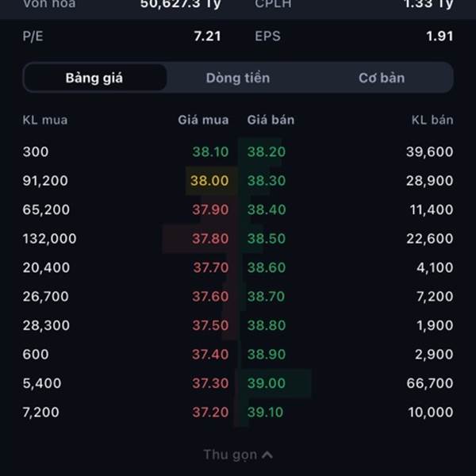Click bid price 37.20
The height and width of the screenshot is (476, 476).
pos(210,413)
